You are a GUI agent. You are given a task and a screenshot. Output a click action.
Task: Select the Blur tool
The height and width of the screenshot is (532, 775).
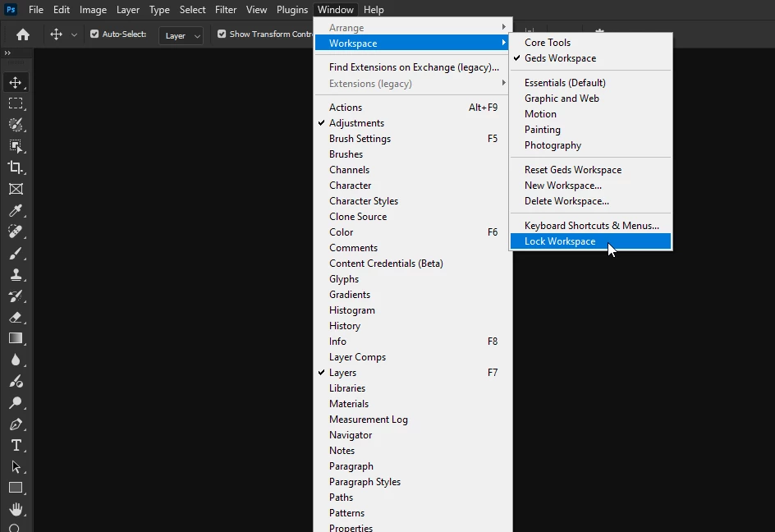pyautogui.click(x=16, y=360)
